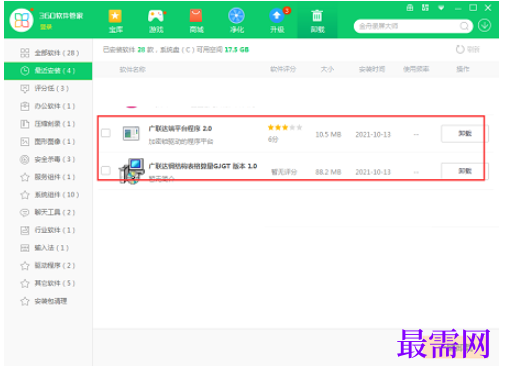
Task: Sort by the 大小 column header
Action: pos(327,69)
